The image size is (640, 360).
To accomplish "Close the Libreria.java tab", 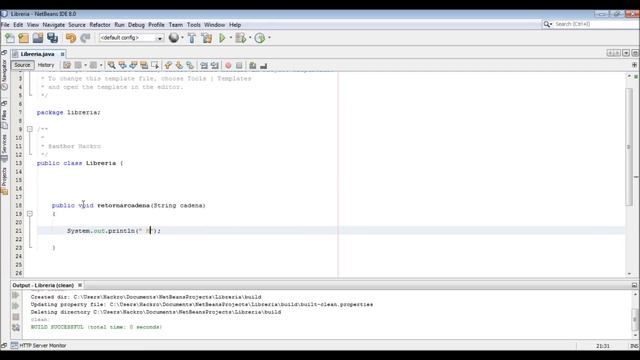I will 62,54.
